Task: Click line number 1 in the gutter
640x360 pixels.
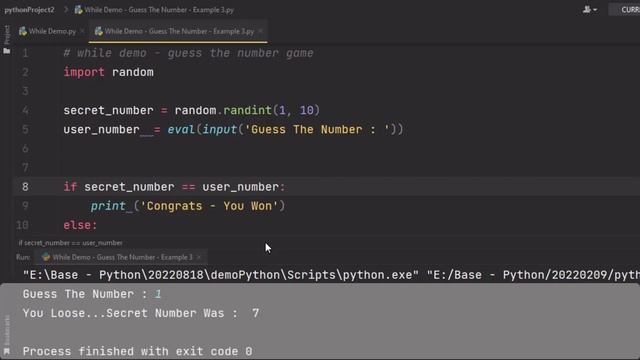Action: (x=25, y=53)
